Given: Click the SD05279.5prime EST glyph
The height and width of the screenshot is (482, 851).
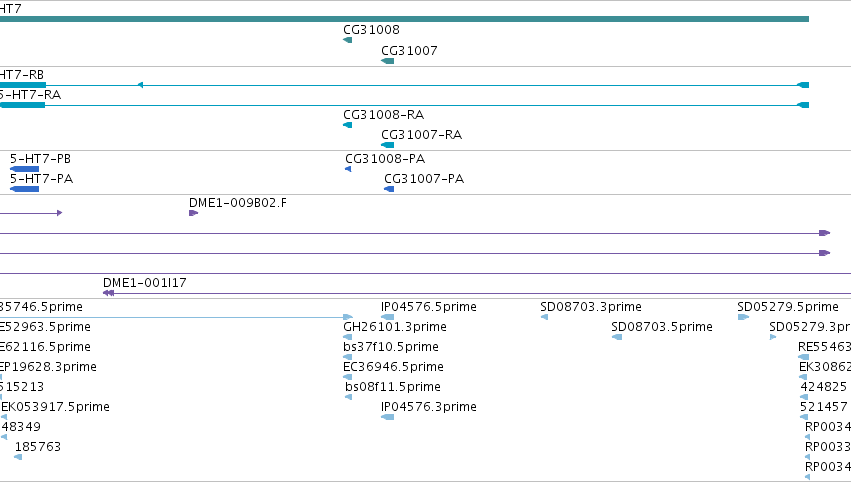Looking at the screenshot, I should [743, 318].
